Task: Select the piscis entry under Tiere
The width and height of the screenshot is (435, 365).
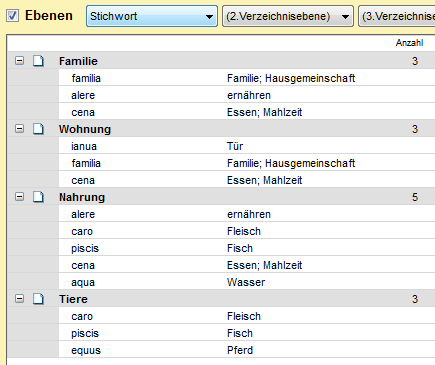Action: click(247, 333)
